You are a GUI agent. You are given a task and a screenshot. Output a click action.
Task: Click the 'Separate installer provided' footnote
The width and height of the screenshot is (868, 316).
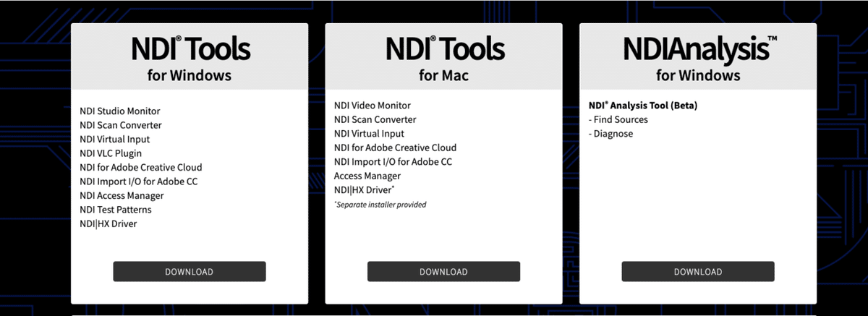(380, 205)
